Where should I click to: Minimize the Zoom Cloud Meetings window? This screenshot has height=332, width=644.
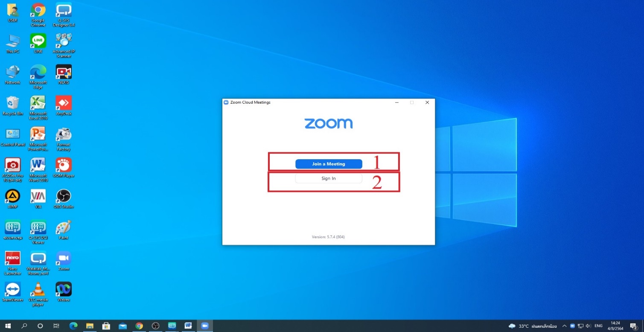point(397,102)
